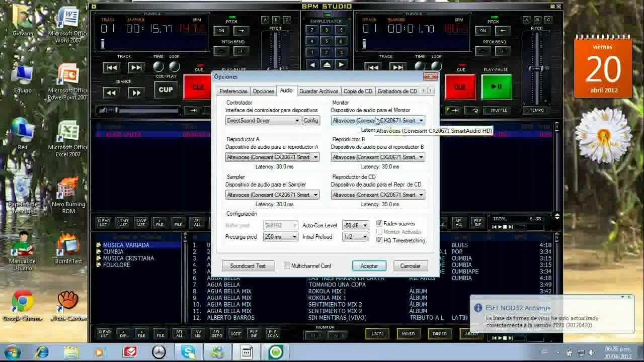Click pitch bend plus on Player A
This screenshot has width=644, height=362.
[241, 51]
